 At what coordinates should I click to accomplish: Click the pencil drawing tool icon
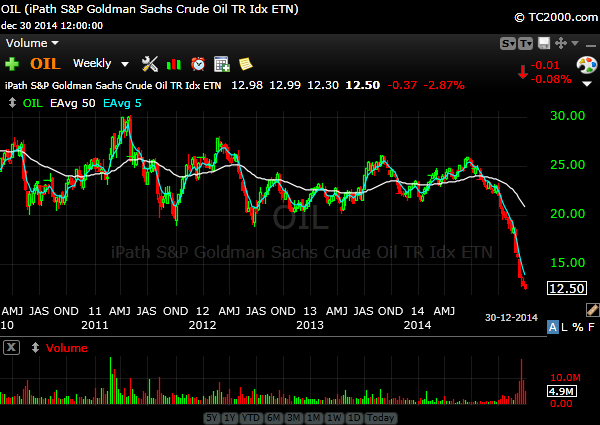(x=592, y=310)
